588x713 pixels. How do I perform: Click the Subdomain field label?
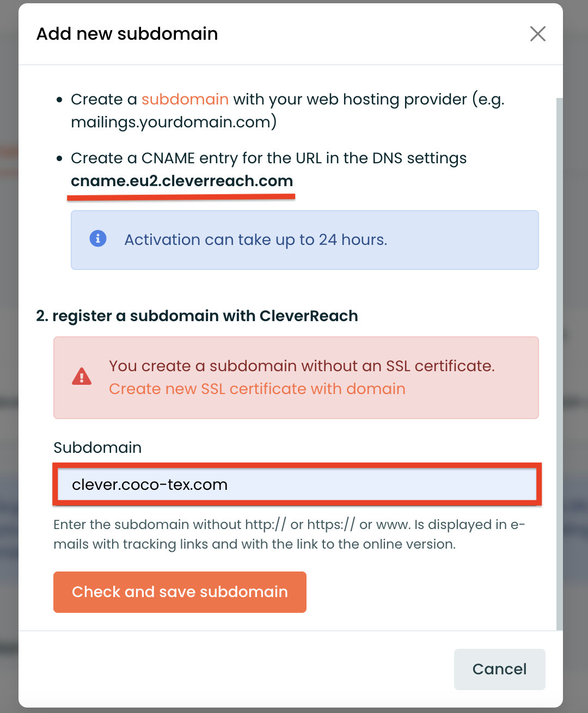coord(97,447)
